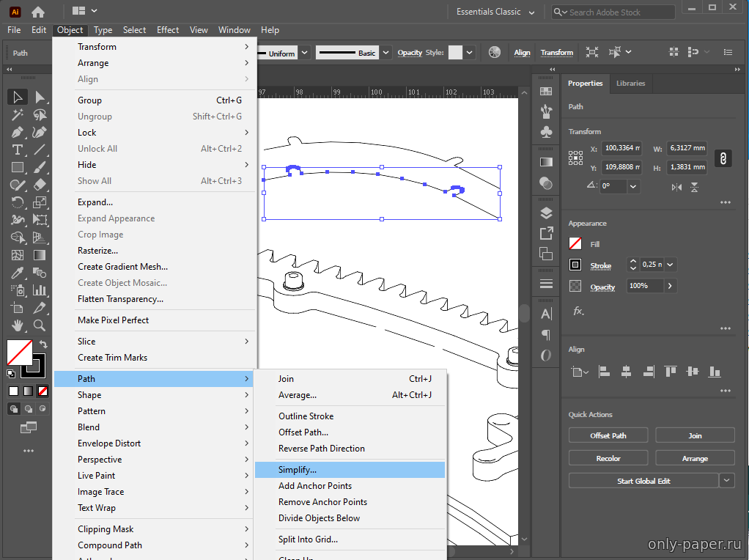
Task: Switch to the Libraries tab
Action: tap(630, 83)
